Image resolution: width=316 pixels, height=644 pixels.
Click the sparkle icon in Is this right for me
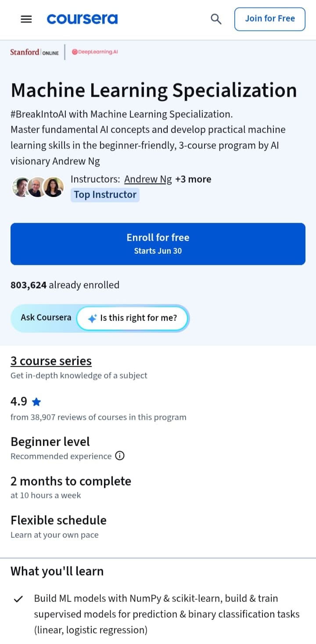pyautogui.click(x=92, y=319)
